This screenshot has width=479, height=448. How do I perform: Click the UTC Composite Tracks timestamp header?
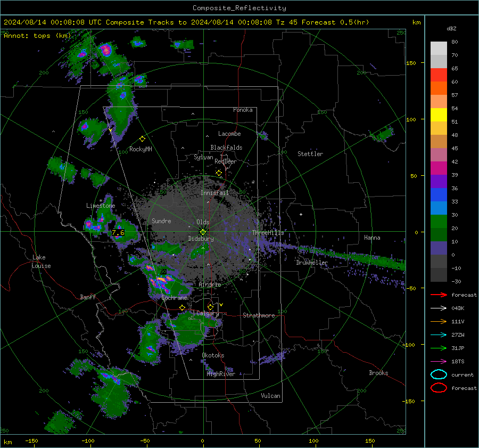[186, 22]
